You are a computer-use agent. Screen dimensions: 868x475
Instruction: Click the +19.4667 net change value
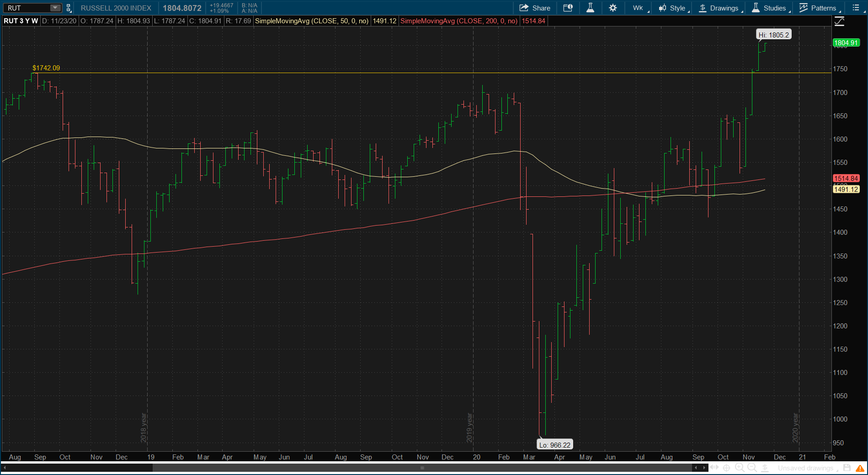(221, 5)
